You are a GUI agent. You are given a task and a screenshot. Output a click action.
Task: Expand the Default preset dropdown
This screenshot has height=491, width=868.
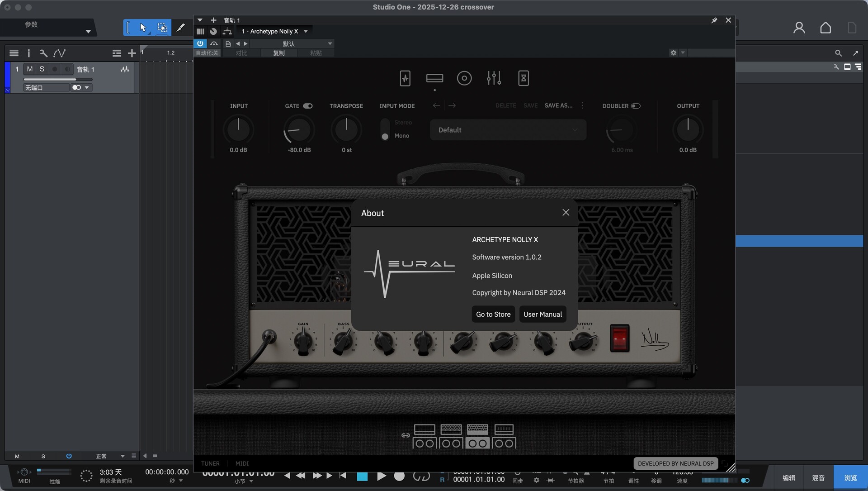tap(508, 130)
